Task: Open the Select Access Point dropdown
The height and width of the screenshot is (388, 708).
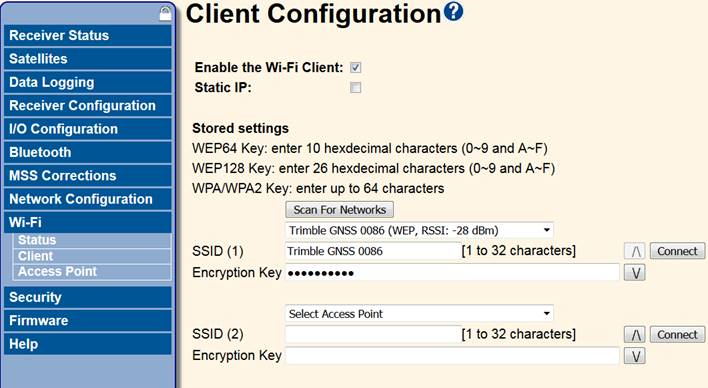Action: point(419,313)
